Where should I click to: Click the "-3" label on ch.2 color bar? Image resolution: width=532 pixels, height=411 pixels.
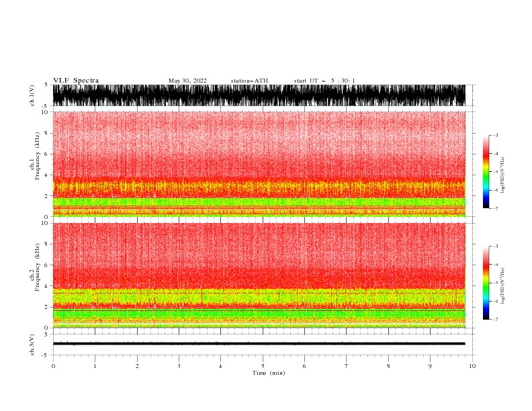tap(495, 246)
